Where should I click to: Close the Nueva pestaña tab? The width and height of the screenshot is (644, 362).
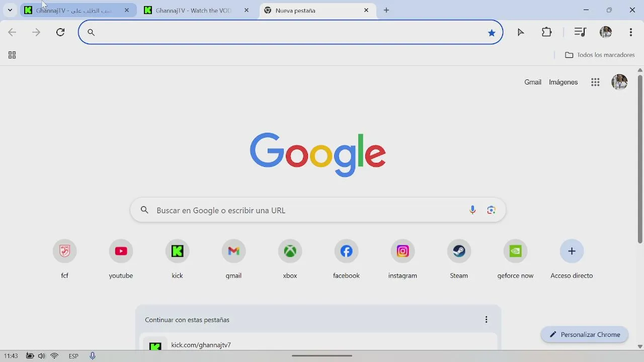(366, 10)
